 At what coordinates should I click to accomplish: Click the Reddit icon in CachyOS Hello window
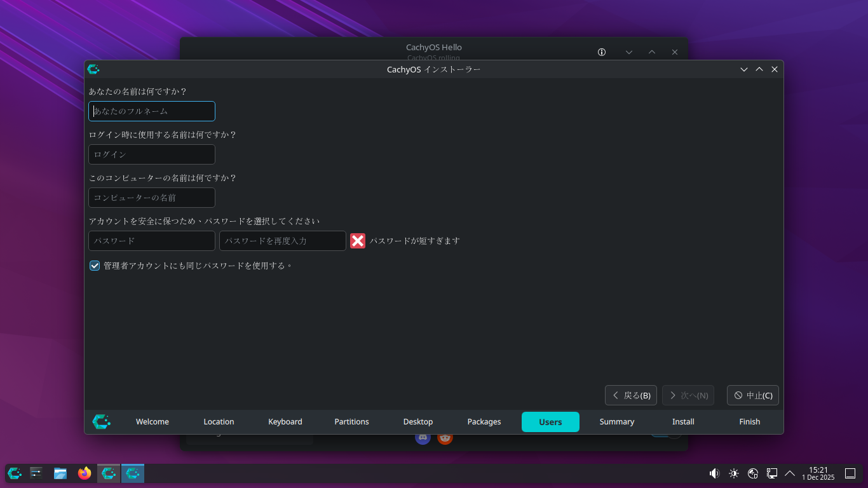pyautogui.click(x=445, y=438)
